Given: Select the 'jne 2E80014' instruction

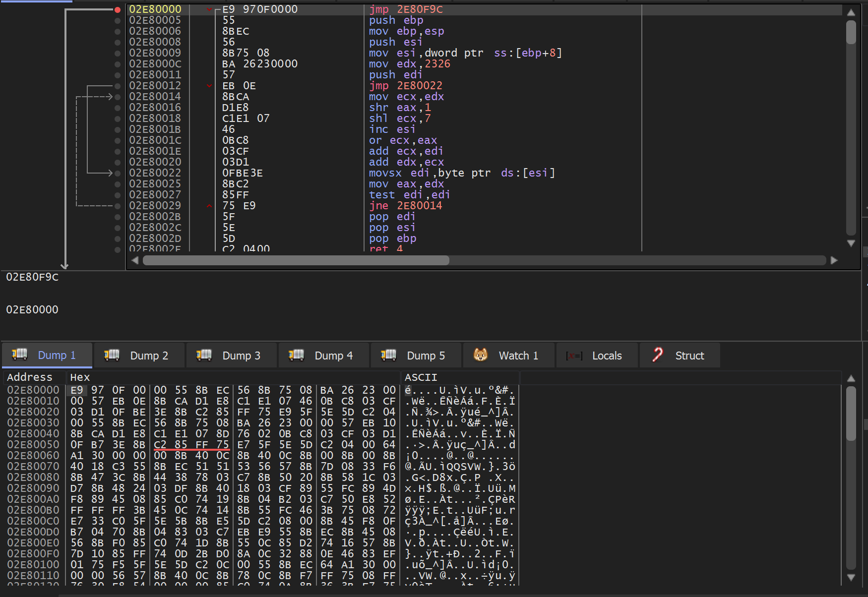Looking at the screenshot, I should [x=406, y=206].
